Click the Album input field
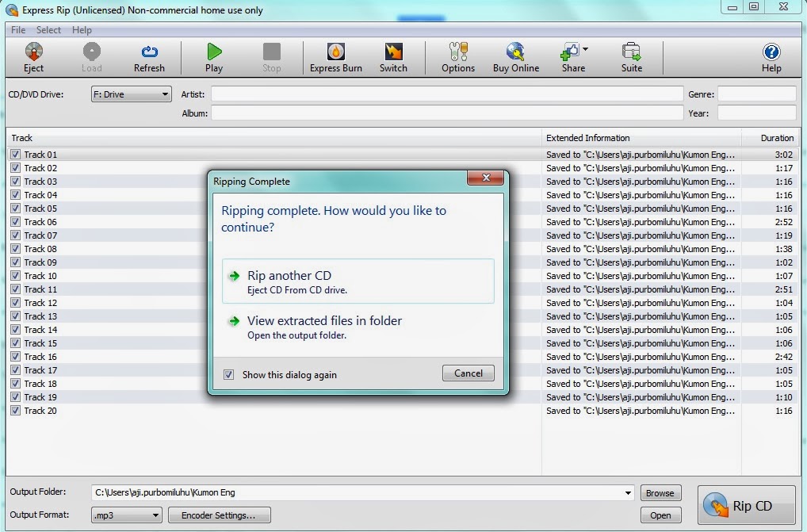 pos(447,113)
